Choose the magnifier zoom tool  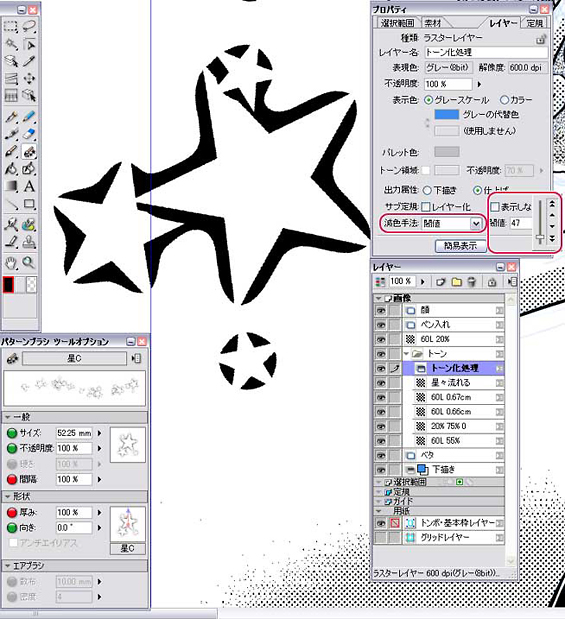coord(29,263)
